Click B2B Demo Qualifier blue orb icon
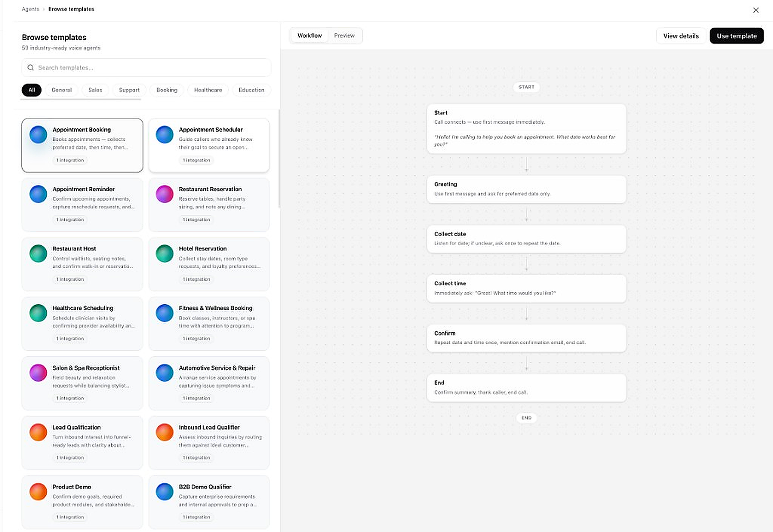Screen dimensions: 773x532 pos(165,492)
